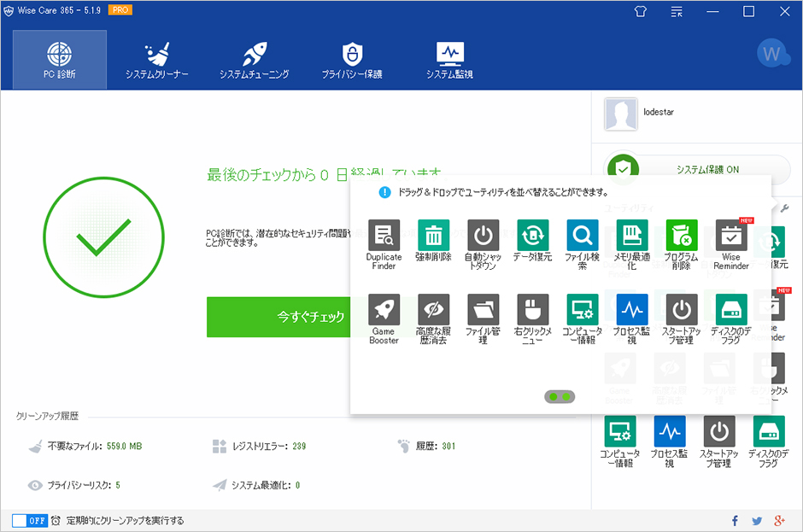
Task: Go to the システムチューニング tab
Action: click(x=255, y=60)
